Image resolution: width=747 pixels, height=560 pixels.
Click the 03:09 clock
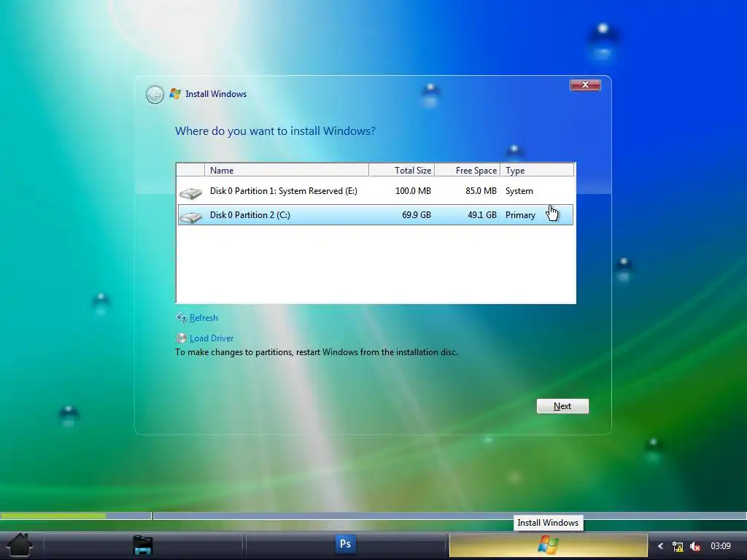pyautogui.click(x=720, y=545)
